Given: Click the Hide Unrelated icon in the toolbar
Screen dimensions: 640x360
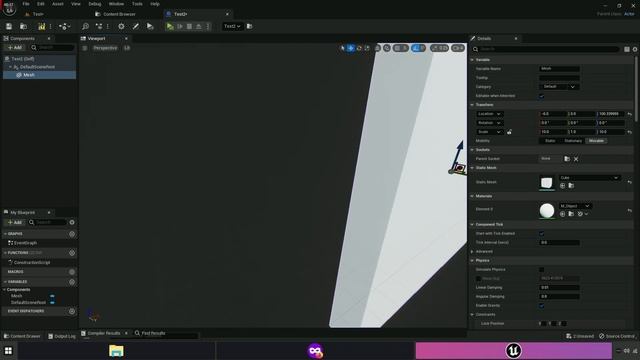Looking at the screenshot, I should pyautogui.click(x=99, y=26).
